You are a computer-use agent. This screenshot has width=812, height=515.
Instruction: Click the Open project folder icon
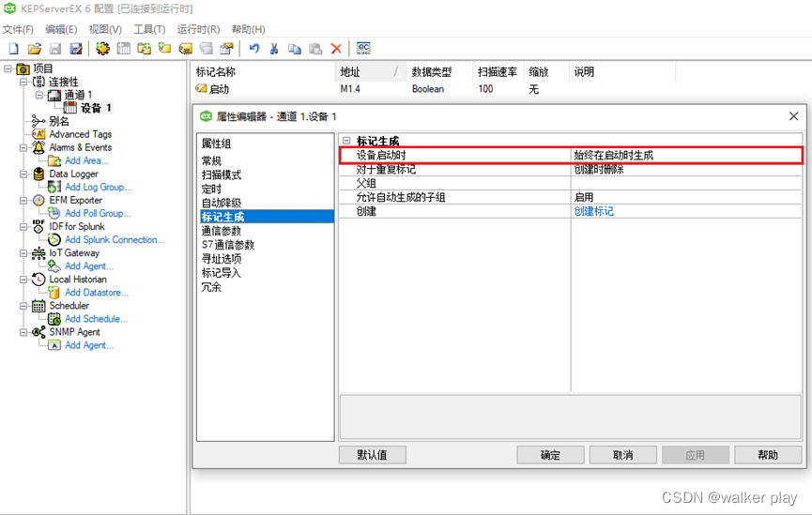click(x=35, y=49)
